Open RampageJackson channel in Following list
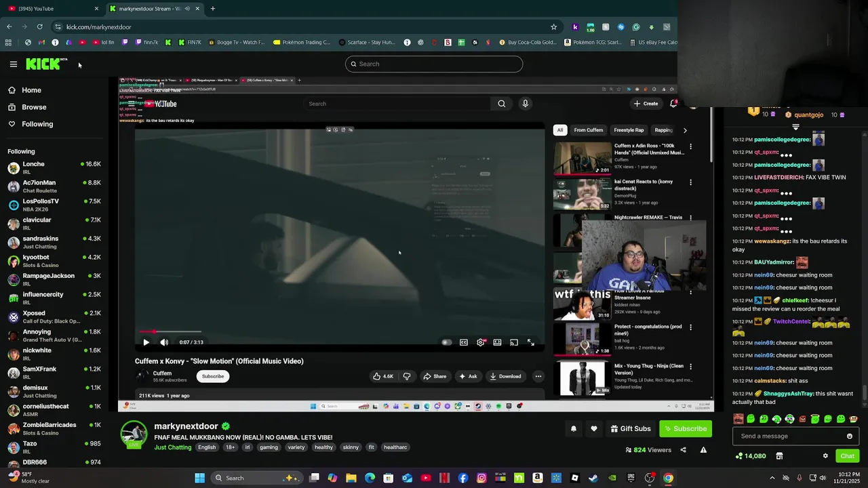 click(x=54, y=279)
